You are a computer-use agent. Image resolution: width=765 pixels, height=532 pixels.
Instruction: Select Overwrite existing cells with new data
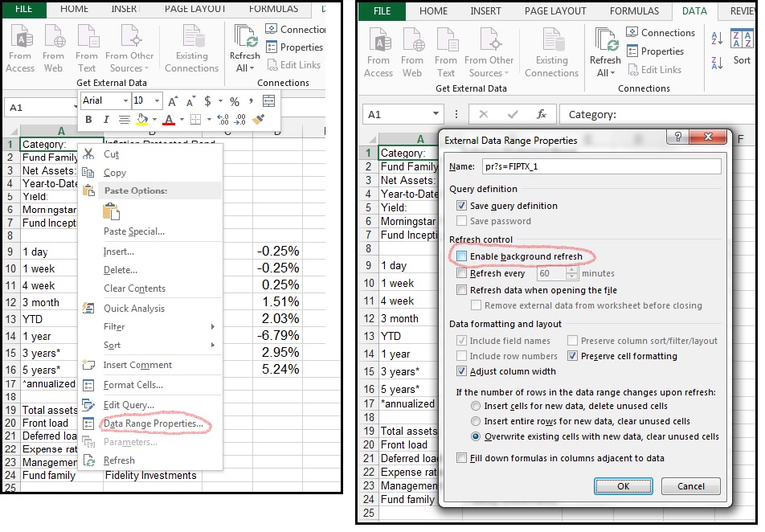[x=476, y=436]
